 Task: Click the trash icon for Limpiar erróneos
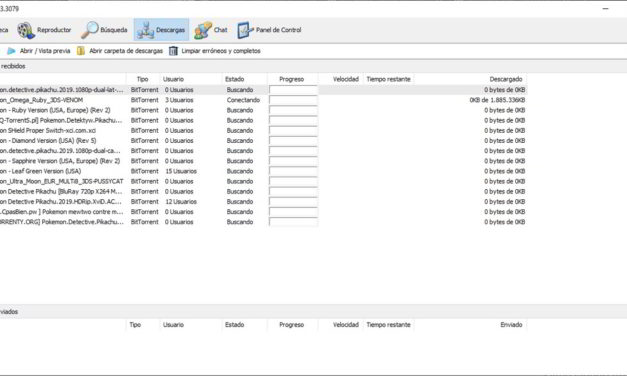click(x=173, y=51)
